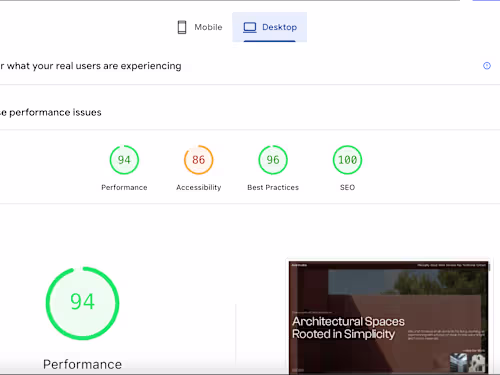Switch to the Mobile tab label
Screen dimensions: 500x375
coord(208,27)
